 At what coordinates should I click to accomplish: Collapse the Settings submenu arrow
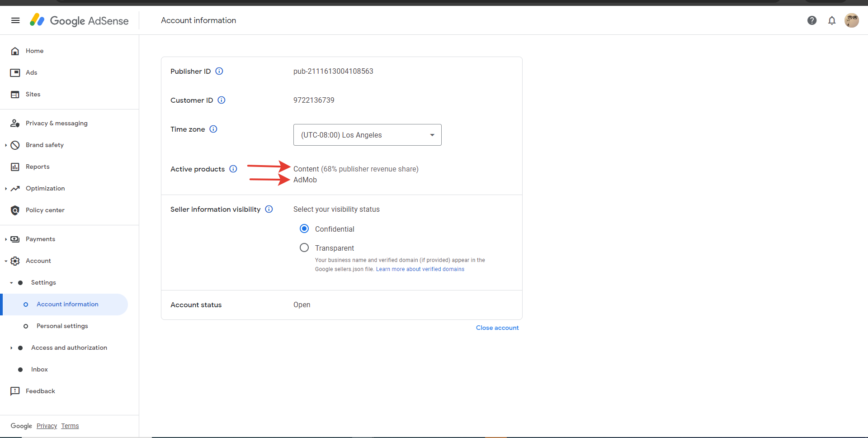[x=11, y=283]
